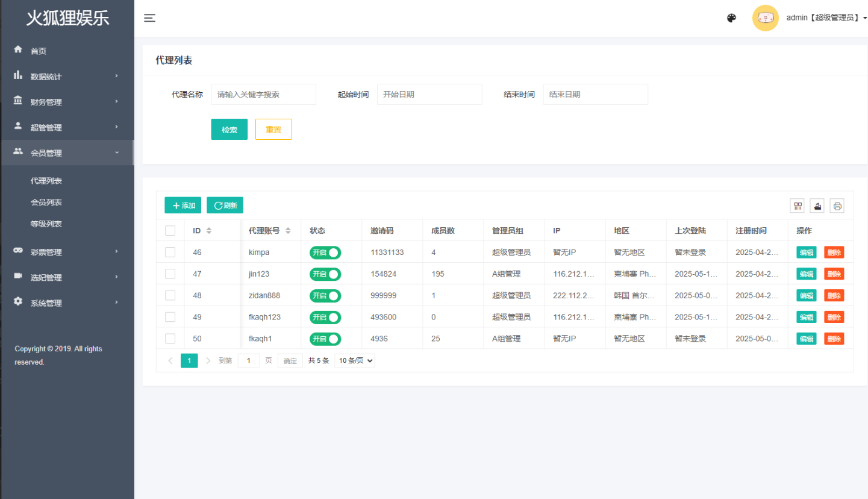Image resolution: width=868 pixels, height=499 pixels.
Task: Click the 刷新 refresh button
Action: (225, 206)
